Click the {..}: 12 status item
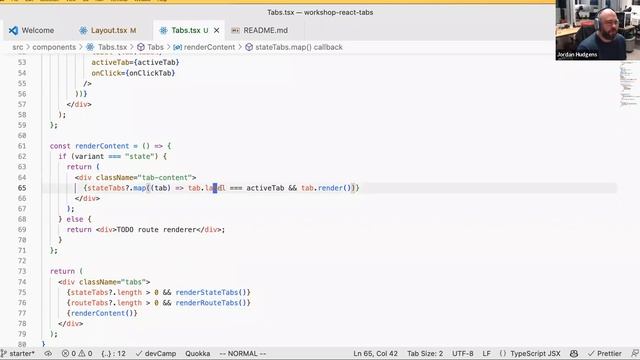The height and width of the screenshot is (360, 640). click(113, 353)
